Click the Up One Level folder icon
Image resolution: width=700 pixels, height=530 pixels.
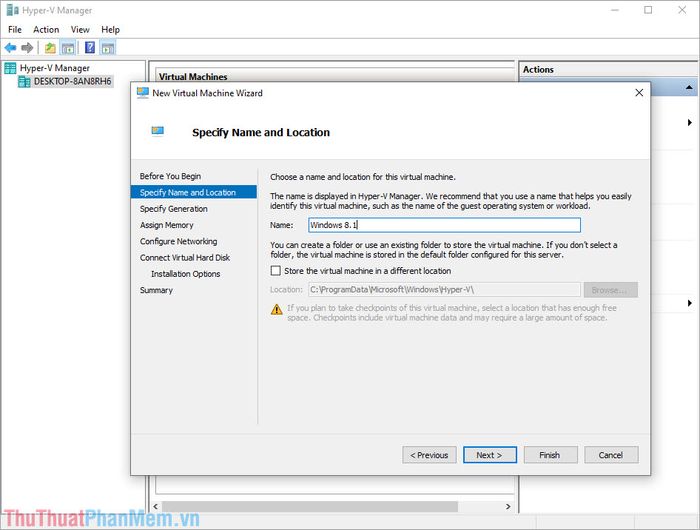[x=50, y=48]
